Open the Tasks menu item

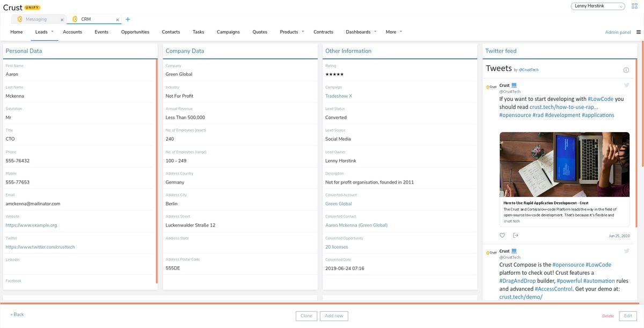point(199,32)
